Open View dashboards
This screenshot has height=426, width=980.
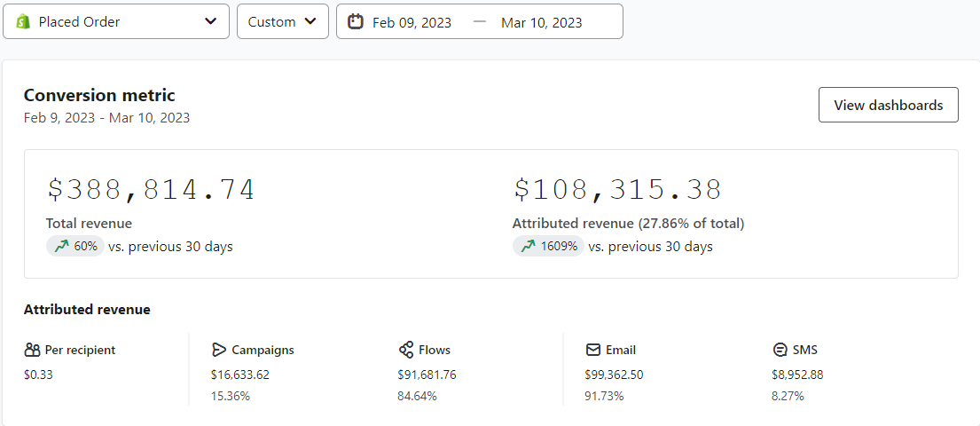888,105
